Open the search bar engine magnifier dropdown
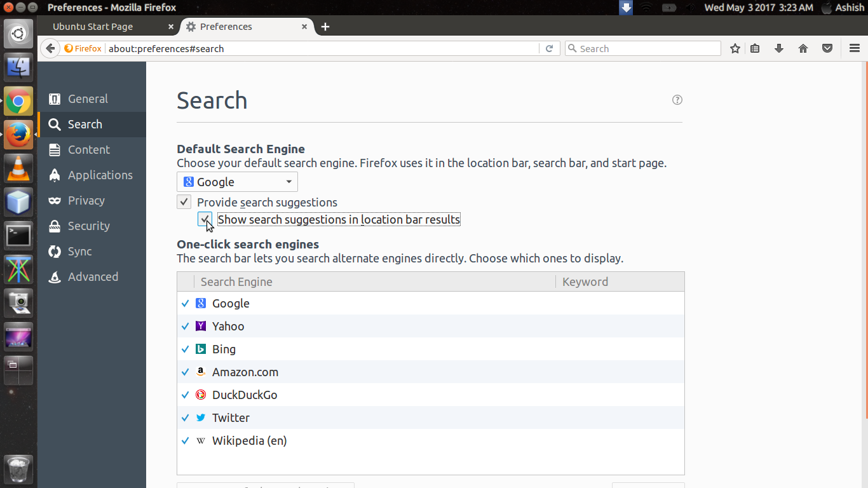 (572, 48)
